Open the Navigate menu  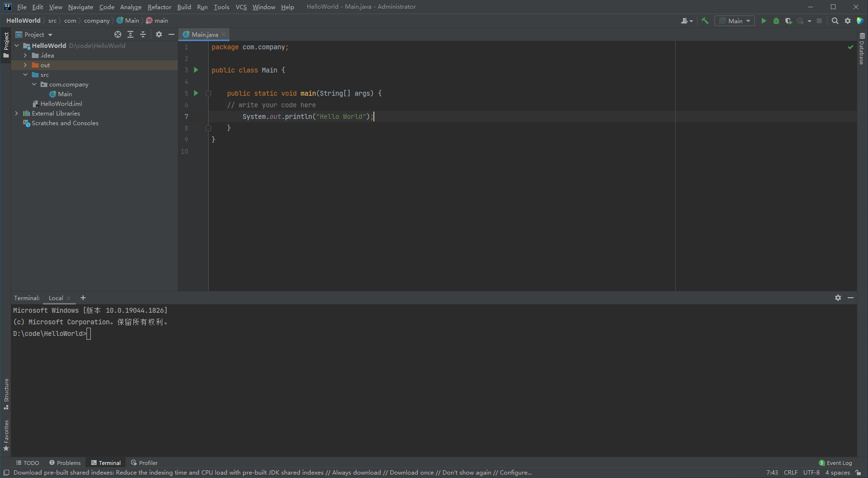(x=81, y=7)
